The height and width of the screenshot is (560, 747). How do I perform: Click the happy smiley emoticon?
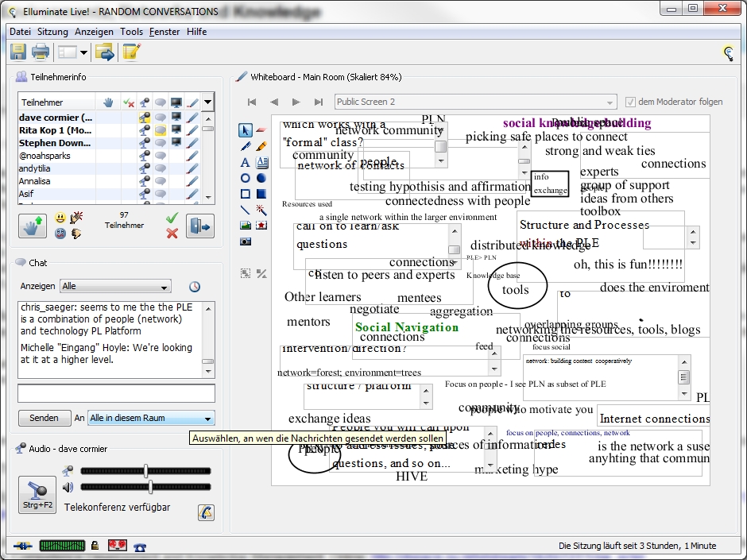[x=60, y=218]
